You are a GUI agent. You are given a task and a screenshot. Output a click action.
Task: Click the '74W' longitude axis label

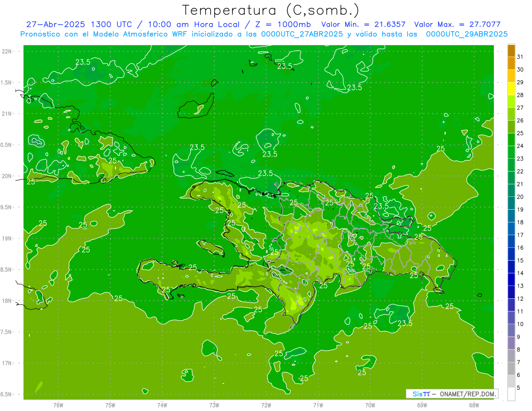tap(162, 405)
